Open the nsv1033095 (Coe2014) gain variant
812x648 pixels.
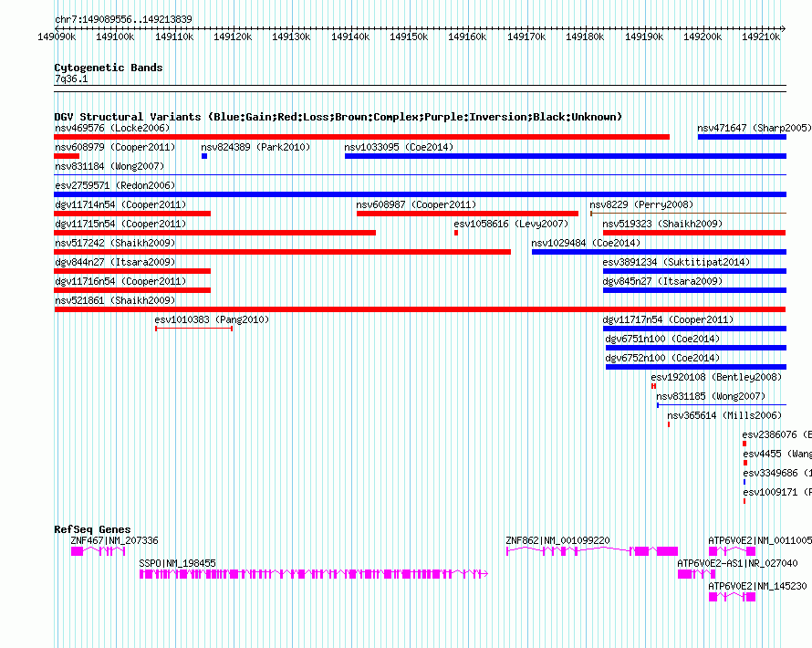click(566, 156)
